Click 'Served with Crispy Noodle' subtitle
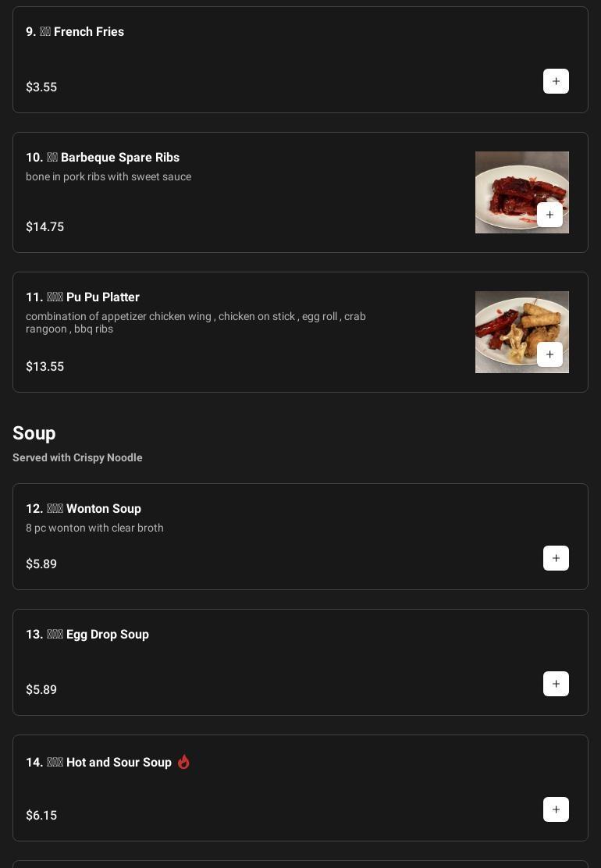The width and height of the screenshot is (601, 868). point(77,457)
